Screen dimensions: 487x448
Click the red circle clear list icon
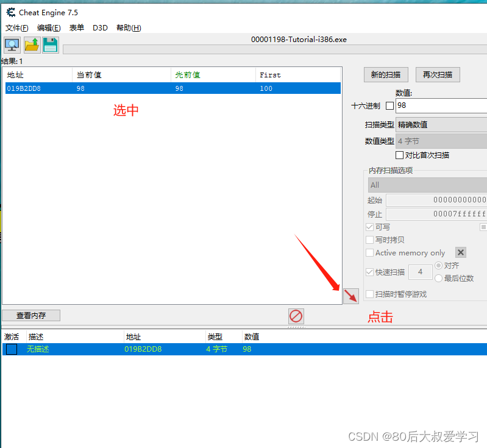pos(296,316)
